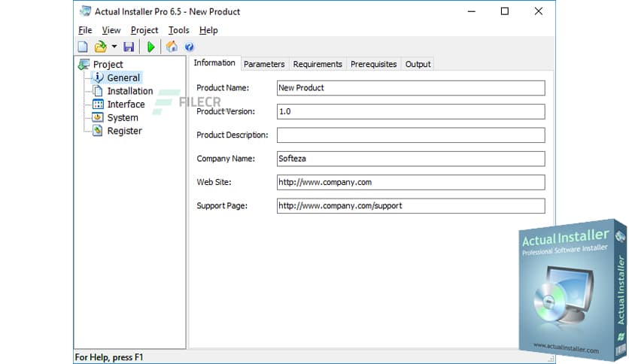Maximize the Actual Installer window
The width and height of the screenshot is (629, 364).
505,11
